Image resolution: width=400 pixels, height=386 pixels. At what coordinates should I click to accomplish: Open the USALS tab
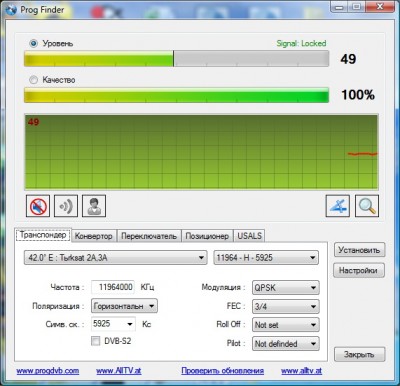[249, 236]
